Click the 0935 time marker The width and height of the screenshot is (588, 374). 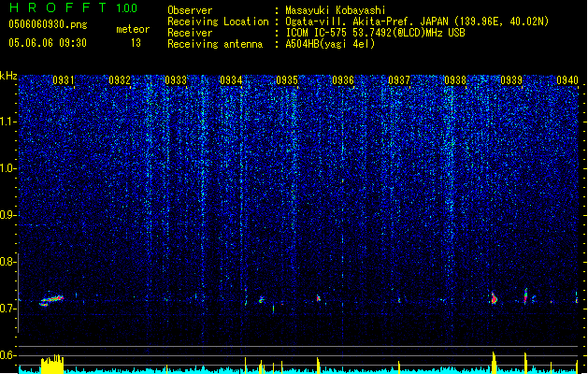click(287, 80)
